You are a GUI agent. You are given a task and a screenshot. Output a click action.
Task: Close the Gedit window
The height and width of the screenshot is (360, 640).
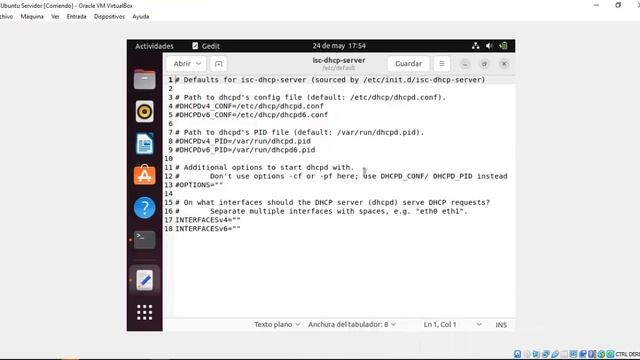[x=504, y=64]
